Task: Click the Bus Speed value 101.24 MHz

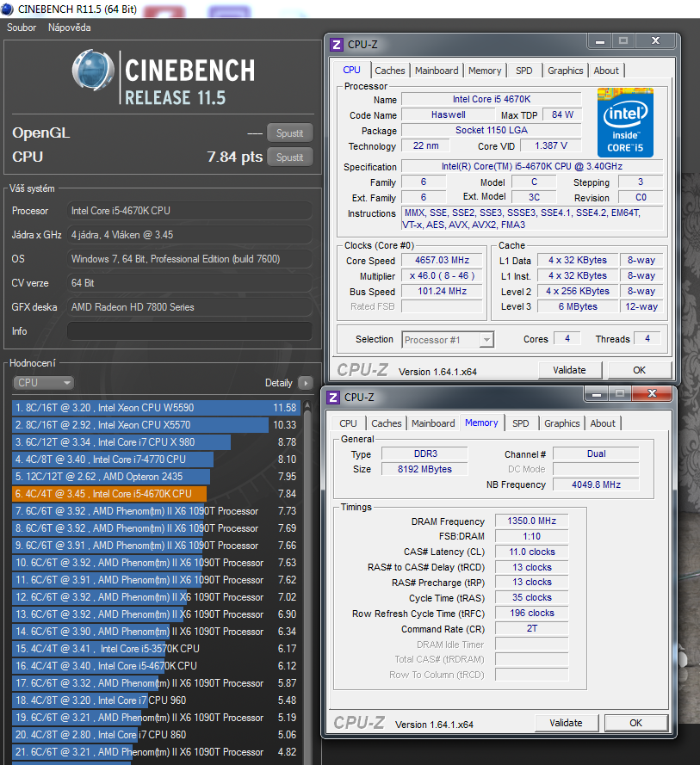Action: [x=442, y=291]
